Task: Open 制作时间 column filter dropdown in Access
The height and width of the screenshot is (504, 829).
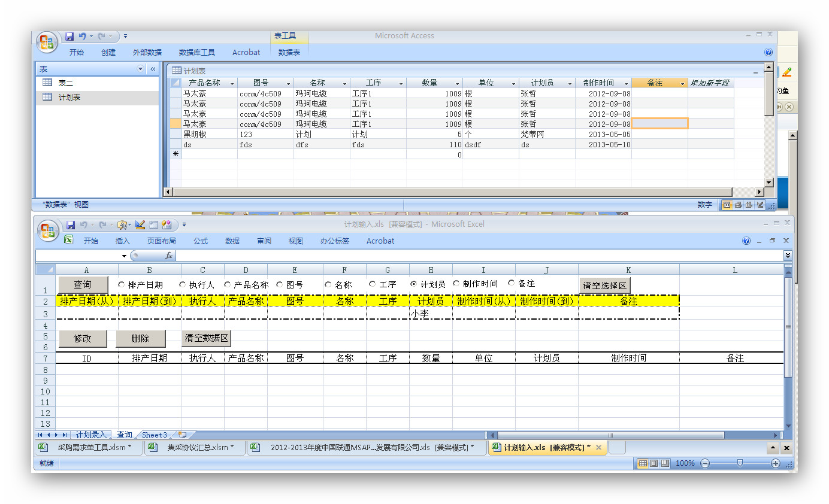Action: click(626, 83)
